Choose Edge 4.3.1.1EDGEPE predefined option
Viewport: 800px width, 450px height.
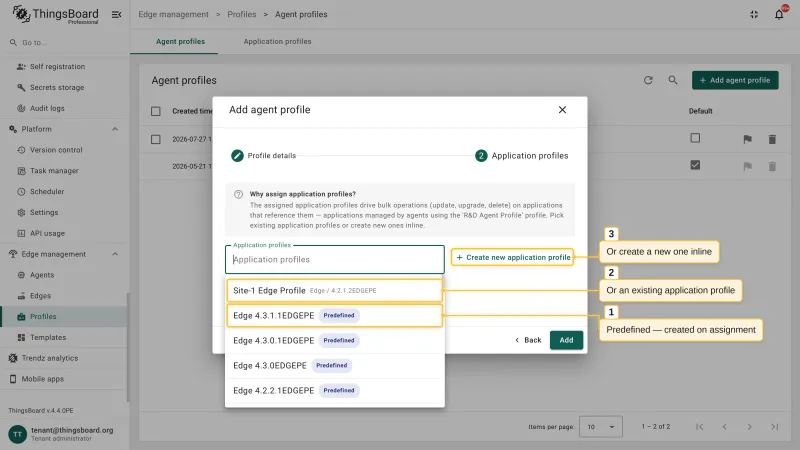(335, 315)
